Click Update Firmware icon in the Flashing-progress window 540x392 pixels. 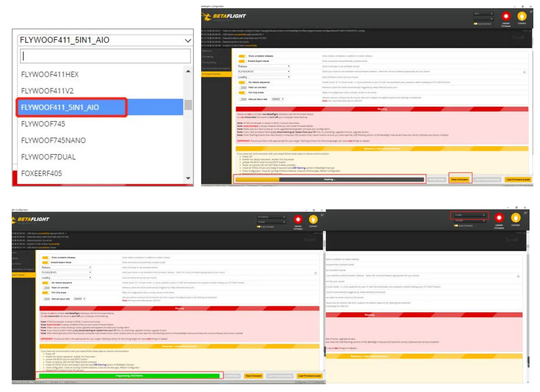coord(506,16)
